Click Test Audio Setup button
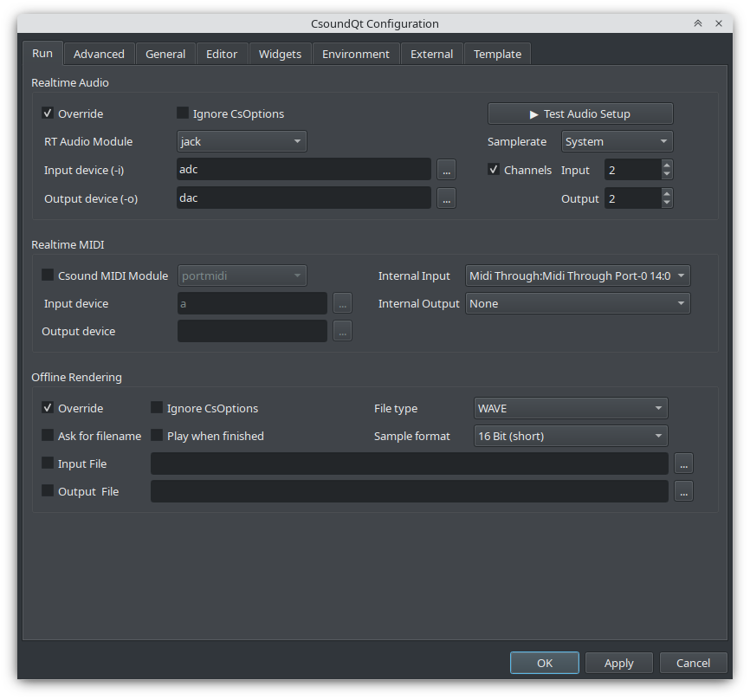Viewport: 750px width, 700px height. click(x=580, y=113)
